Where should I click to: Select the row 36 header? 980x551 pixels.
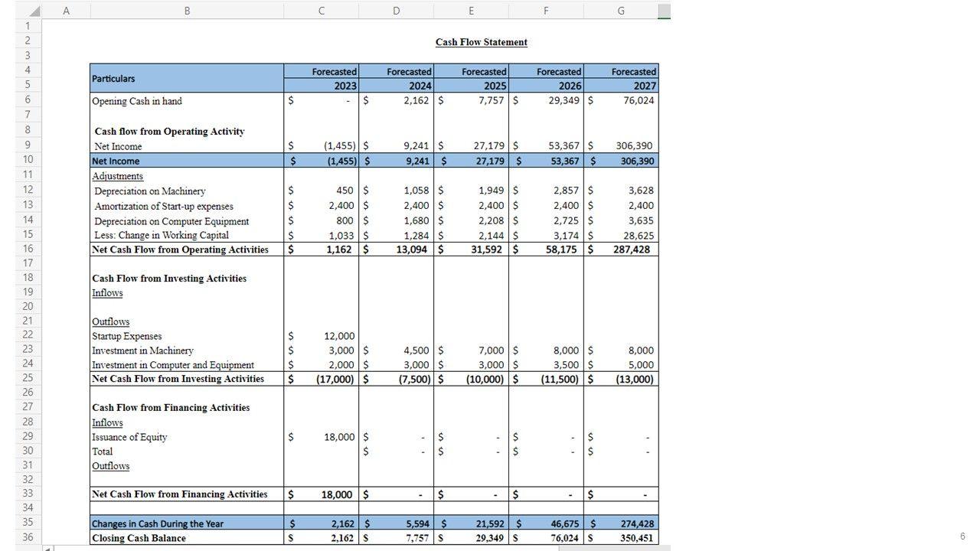28,537
